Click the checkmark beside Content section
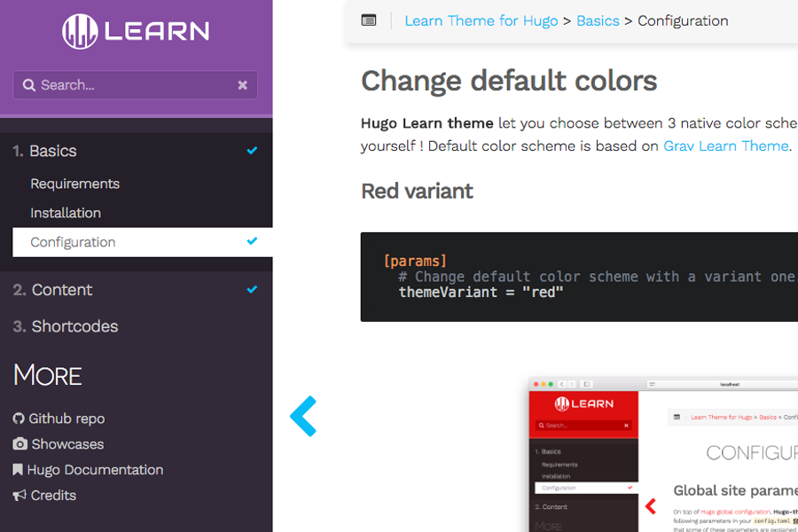The width and height of the screenshot is (798, 532). pyautogui.click(x=252, y=289)
